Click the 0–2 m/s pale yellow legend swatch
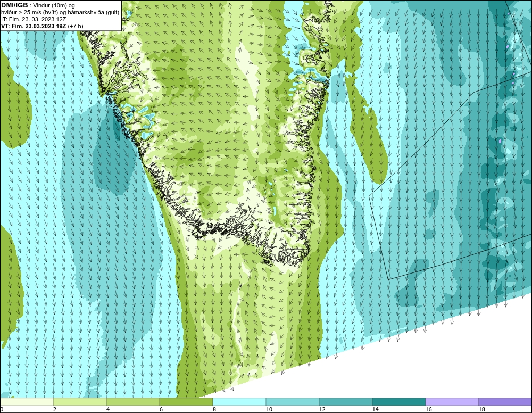532x413 pixels. 27,402
